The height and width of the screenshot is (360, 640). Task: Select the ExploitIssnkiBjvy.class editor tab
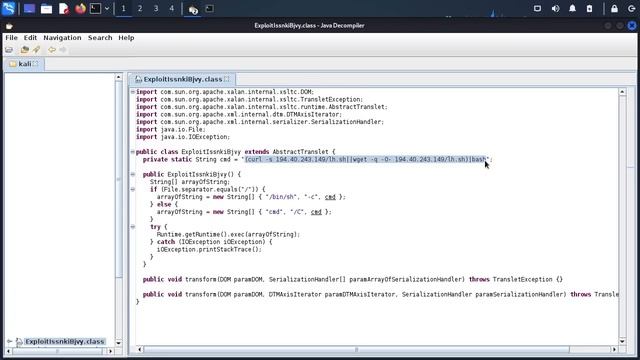(182, 79)
